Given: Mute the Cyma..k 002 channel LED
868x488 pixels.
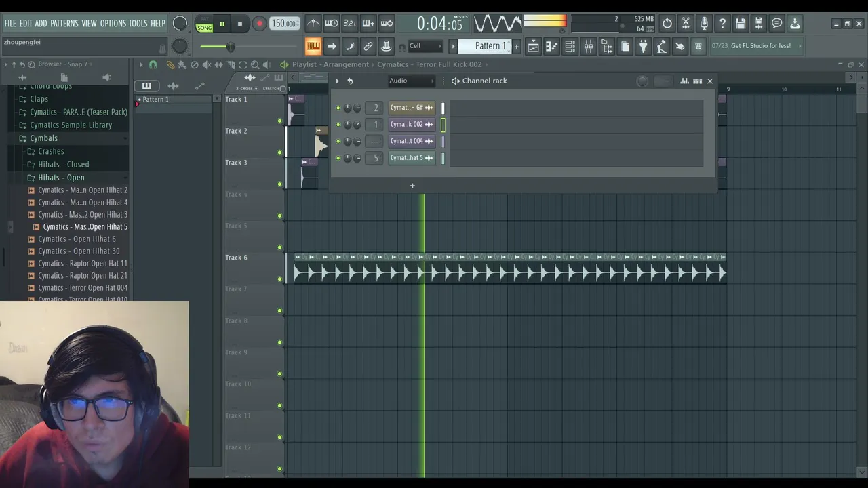Looking at the screenshot, I should pyautogui.click(x=338, y=125).
